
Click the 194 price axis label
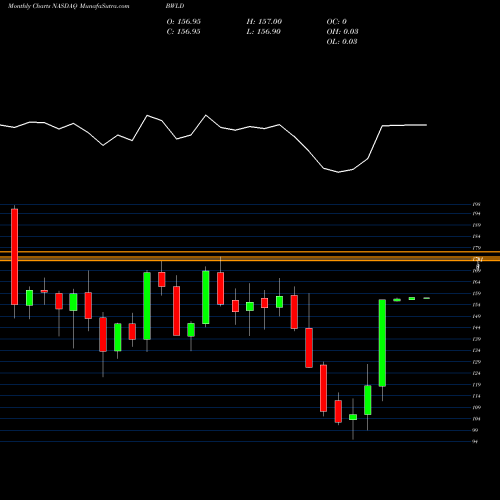[476, 214]
